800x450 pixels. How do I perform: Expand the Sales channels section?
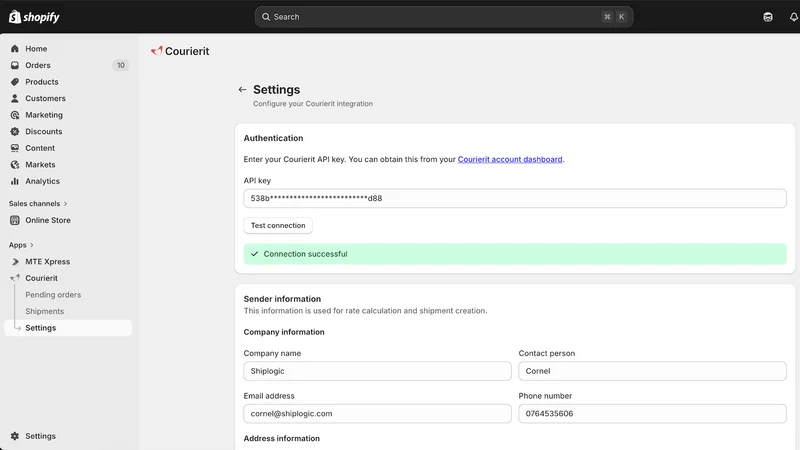pyautogui.click(x=38, y=204)
